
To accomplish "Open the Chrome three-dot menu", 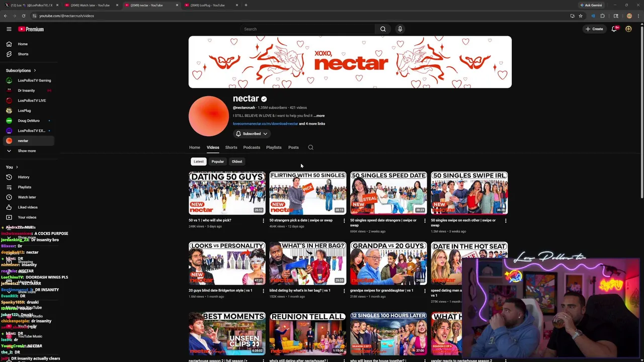I will (x=639, y=16).
